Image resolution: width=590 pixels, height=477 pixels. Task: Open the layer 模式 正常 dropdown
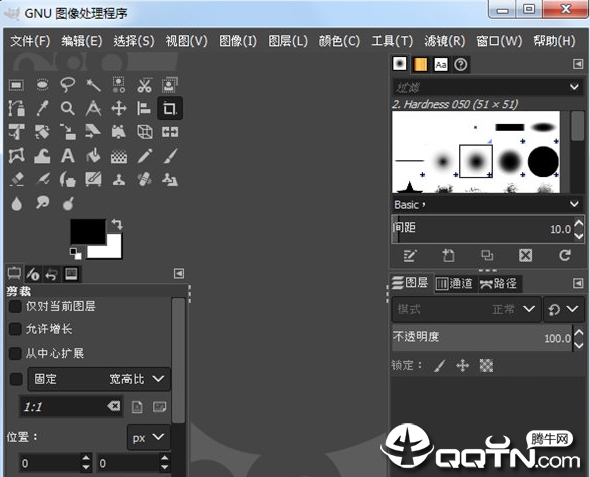[467, 309]
